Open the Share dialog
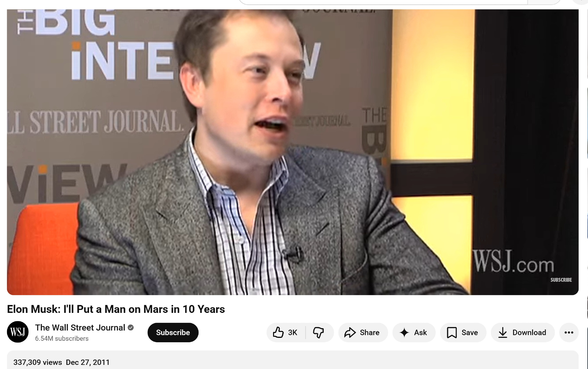Viewport: 588px width, 369px height. [363, 332]
